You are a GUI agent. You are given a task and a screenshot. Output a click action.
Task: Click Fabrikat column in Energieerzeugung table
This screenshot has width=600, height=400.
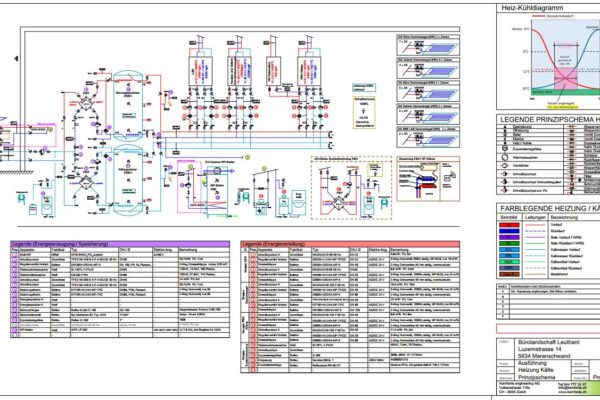click(x=58, y=250)
